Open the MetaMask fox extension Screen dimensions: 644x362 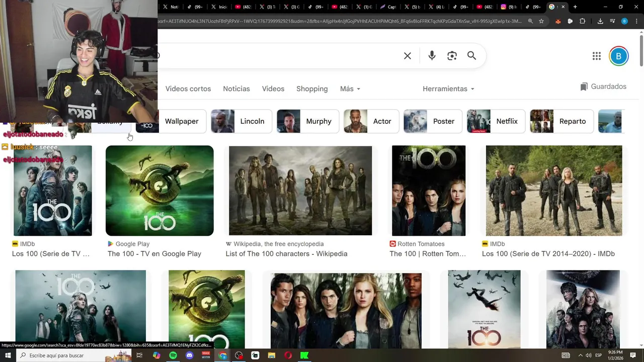pos(558,21)
